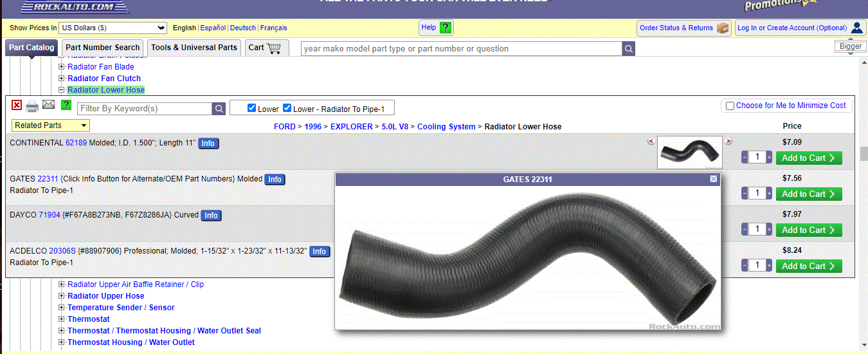Switch language to Français
This screenshot has height=354, width=868.
point(274,28)
